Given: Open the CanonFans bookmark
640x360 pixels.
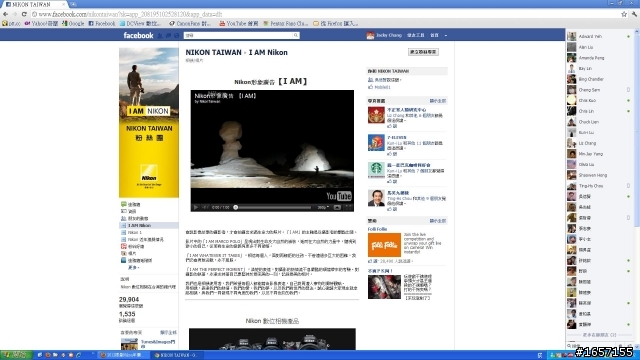Looking at the screenshot, I should tap(190, 24).
